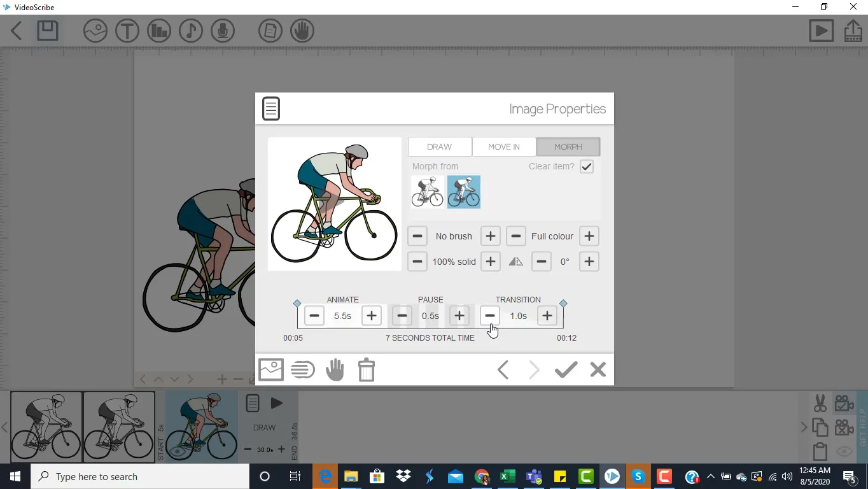
Task: Toggle the Clear item checkbox
Action: pyautogui.click(x=587, y=167)
